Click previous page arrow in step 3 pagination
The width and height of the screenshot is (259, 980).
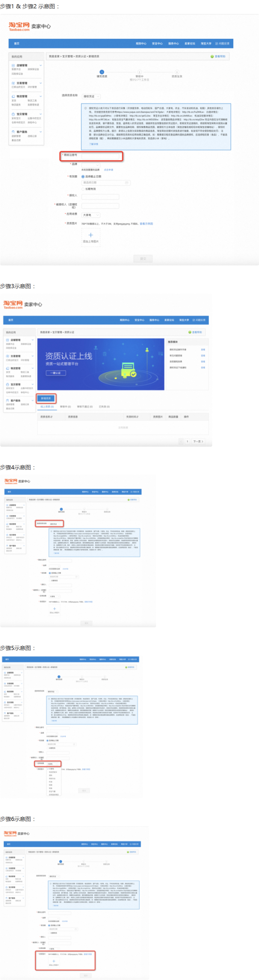181,441
